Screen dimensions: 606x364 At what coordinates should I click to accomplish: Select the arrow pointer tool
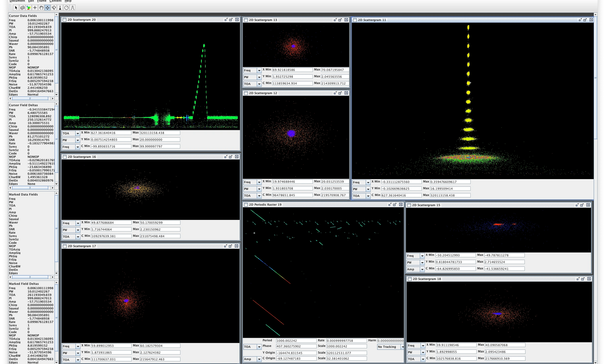(16, 8)
